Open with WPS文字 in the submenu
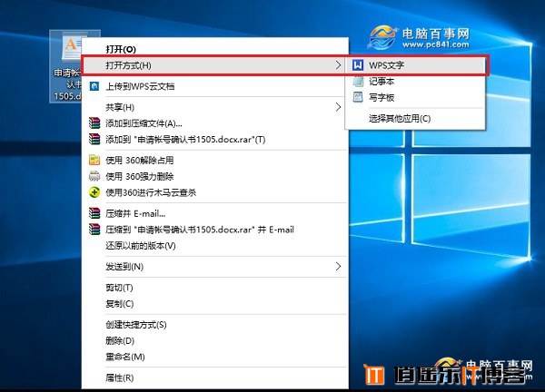Image resolution: width=545 pixels, height=392 pixels. 415,65
